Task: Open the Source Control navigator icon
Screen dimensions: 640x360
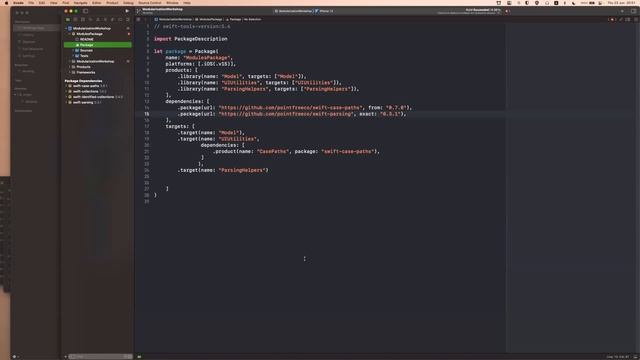Action: [76, 19]
